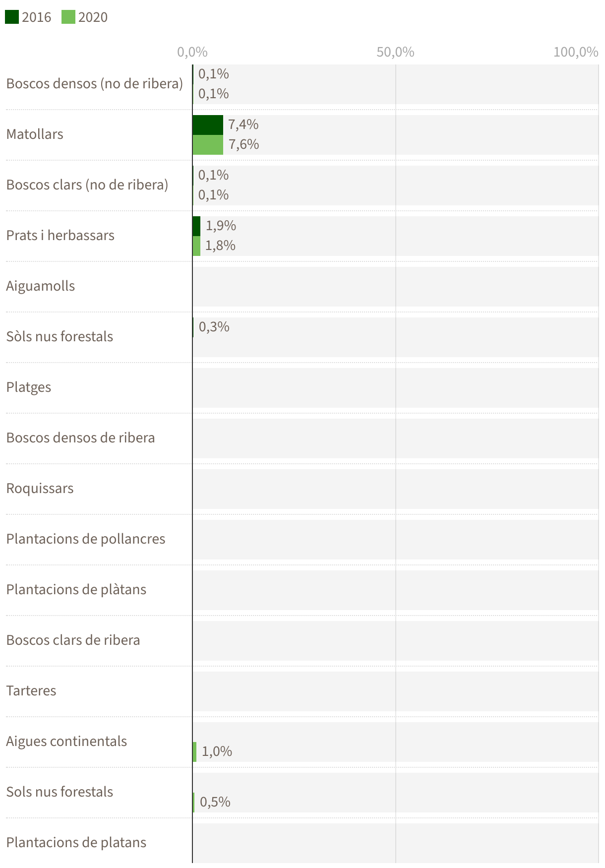Select the Boscos densos (no de ribera) label

pos(95,83)
